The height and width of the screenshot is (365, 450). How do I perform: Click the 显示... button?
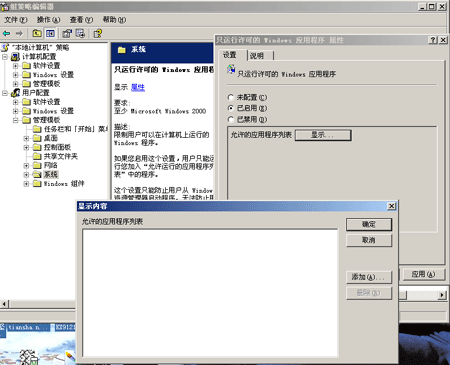(323, 135)
